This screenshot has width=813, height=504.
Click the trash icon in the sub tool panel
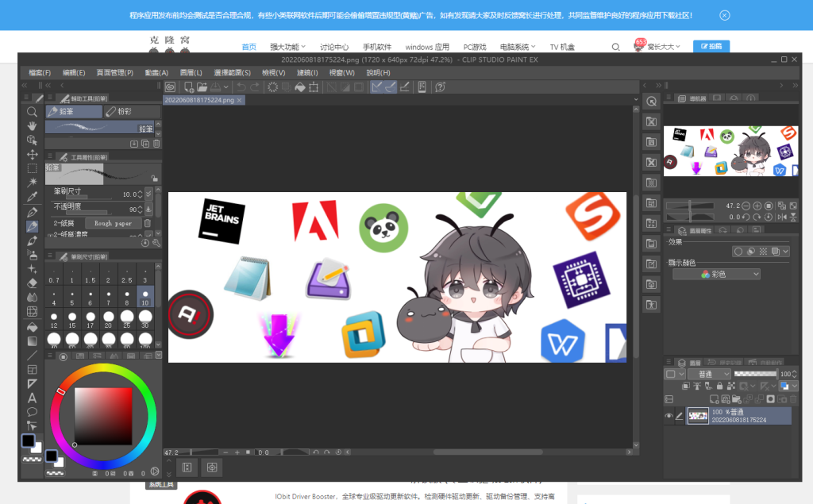click(x=156, y=144)
